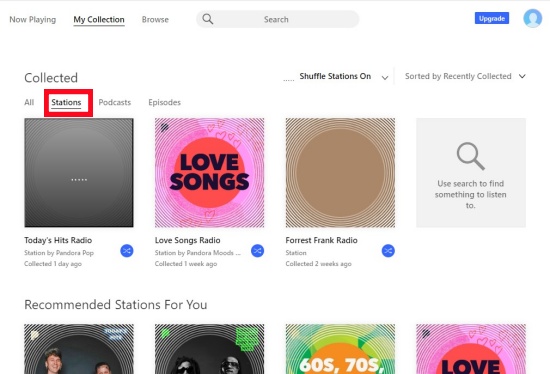Open recommended 60s, 70s station thumbnail
This screenshot has width=550, height=374.
pos(340,349)
